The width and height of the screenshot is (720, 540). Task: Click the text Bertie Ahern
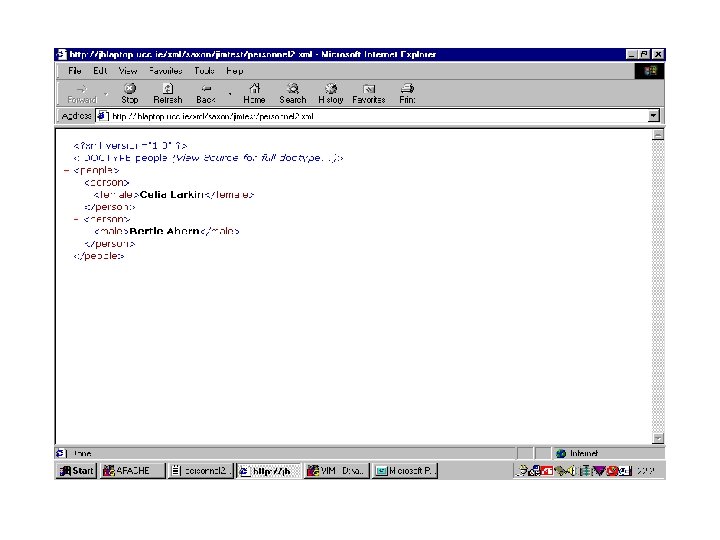[x=164, y=231]
